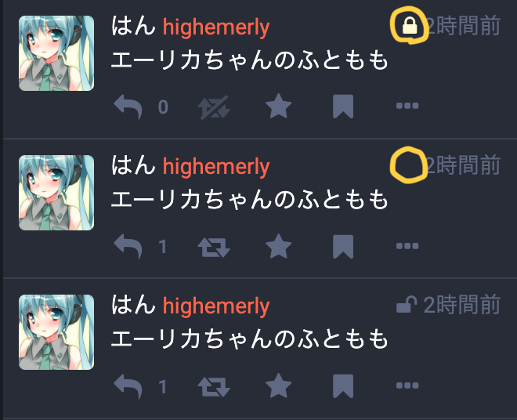
Task: Reply to the first post with the lock icon
Action: [128, 107]
